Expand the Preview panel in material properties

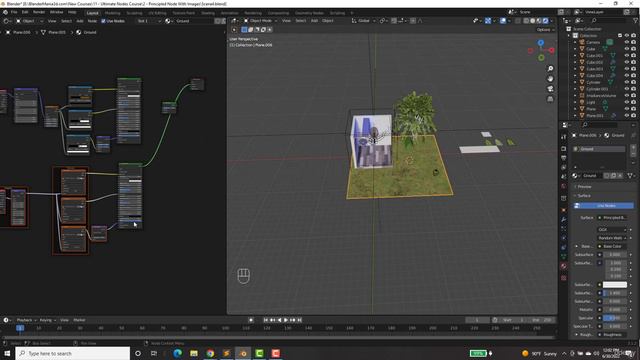(x=584, y=187)
